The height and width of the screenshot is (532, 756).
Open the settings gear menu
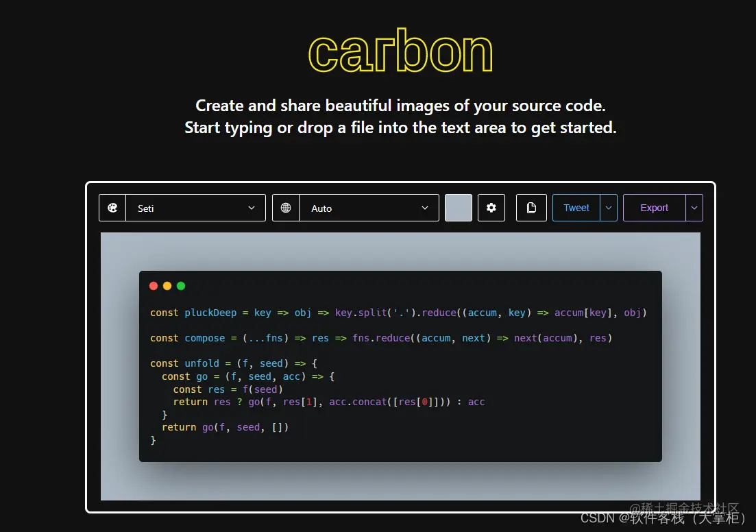491,208
